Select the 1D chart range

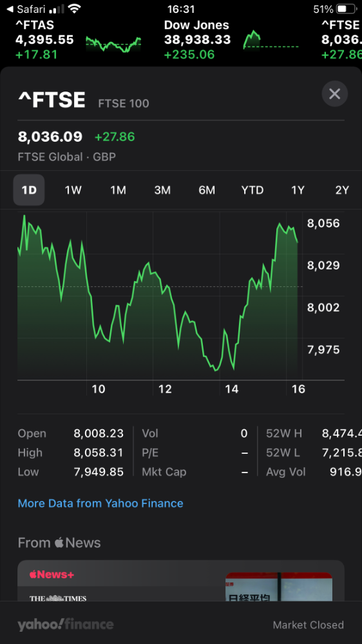(29, 190)
